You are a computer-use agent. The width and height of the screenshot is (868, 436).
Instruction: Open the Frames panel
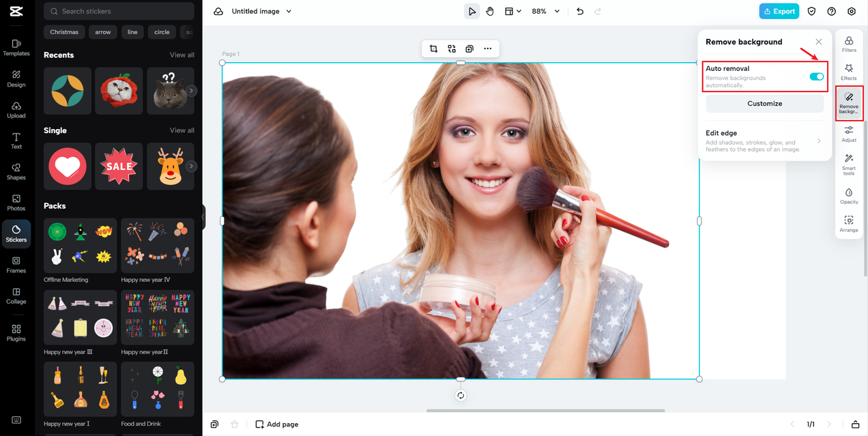click(x=16, y=265)
